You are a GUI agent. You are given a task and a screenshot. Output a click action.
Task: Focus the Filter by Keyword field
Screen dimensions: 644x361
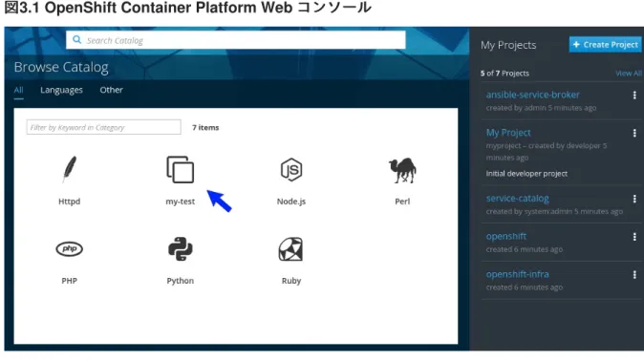pos(103,127)
